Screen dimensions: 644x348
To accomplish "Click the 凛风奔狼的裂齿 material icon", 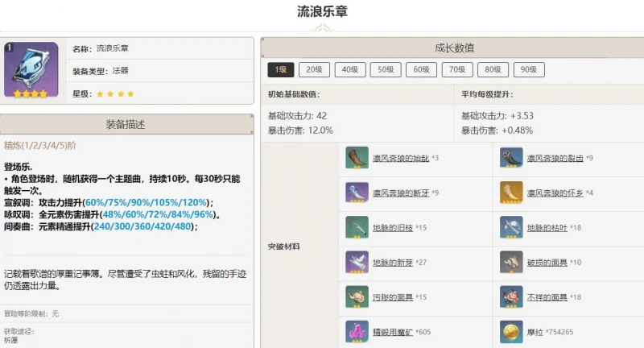I will [510, 158].
